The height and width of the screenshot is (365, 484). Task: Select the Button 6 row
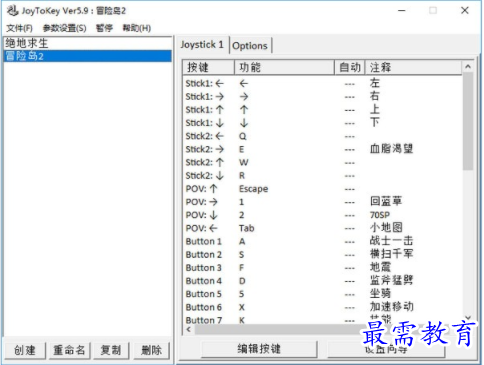(322, 307)
